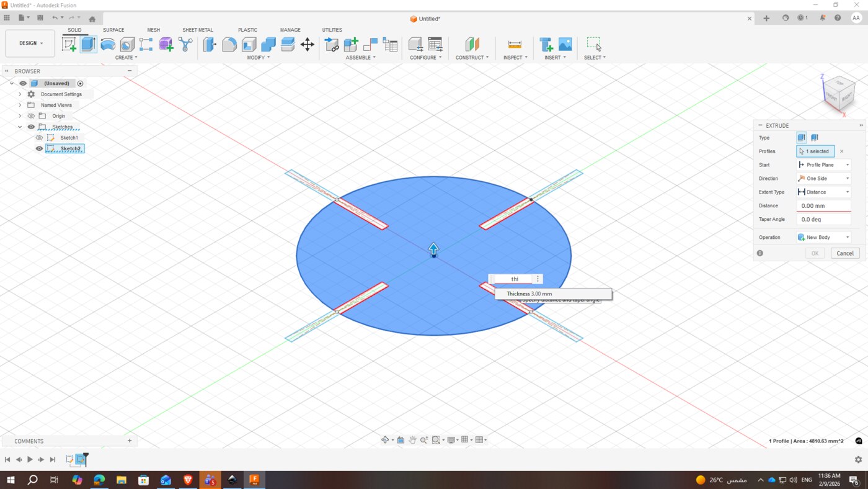Select the Joint tool icon

click(332, 44)
